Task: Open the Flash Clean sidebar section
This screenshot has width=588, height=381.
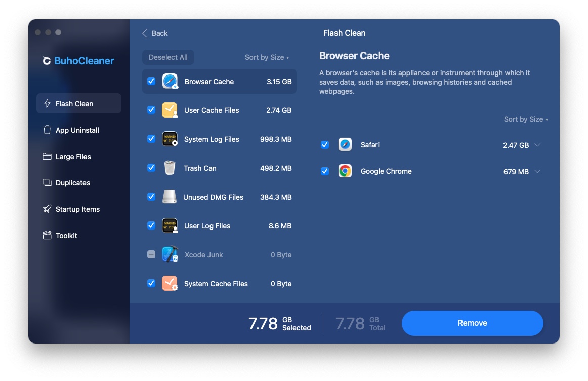Action: pos(79,103)
